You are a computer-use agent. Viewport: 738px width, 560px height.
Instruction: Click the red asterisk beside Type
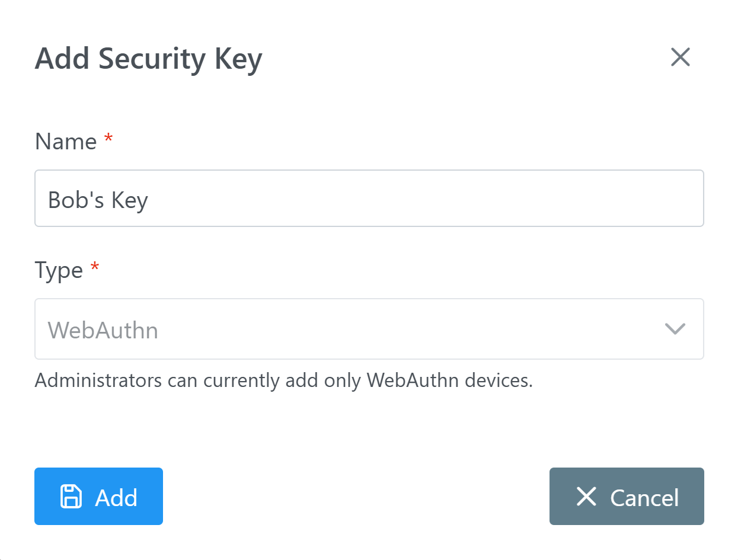pyautogui.click(x=94, y=268)
